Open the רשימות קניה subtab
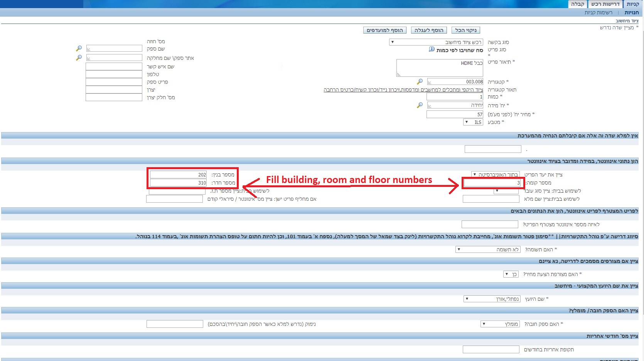Viewport: 644px width, 361px height. pos(598,12)
